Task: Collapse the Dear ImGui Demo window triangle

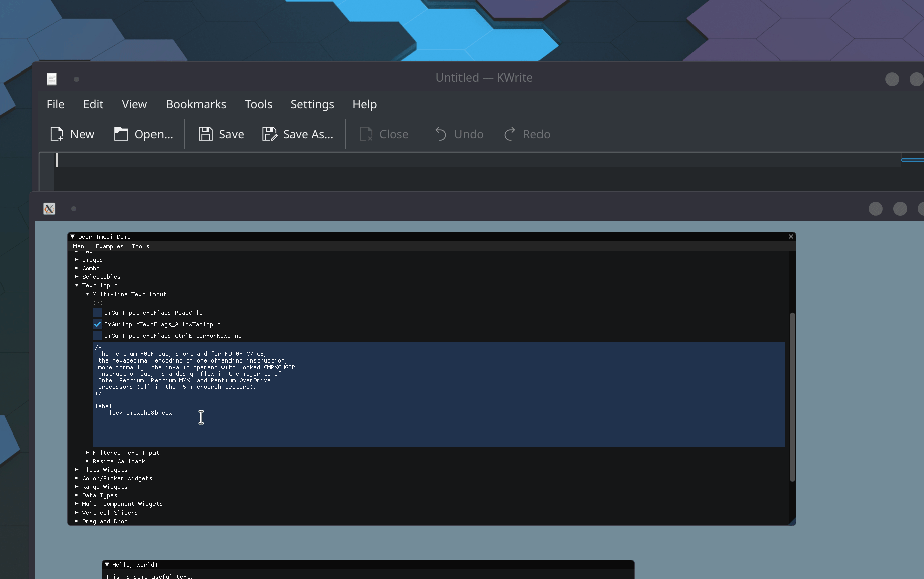Action: click(x=72, y=236)
